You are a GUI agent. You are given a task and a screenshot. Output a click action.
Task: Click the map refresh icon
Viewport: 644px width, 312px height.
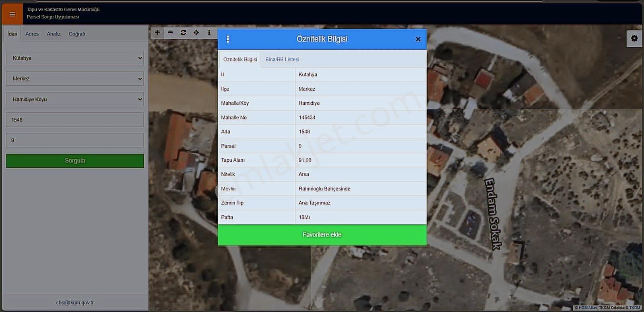pos(183,33)
